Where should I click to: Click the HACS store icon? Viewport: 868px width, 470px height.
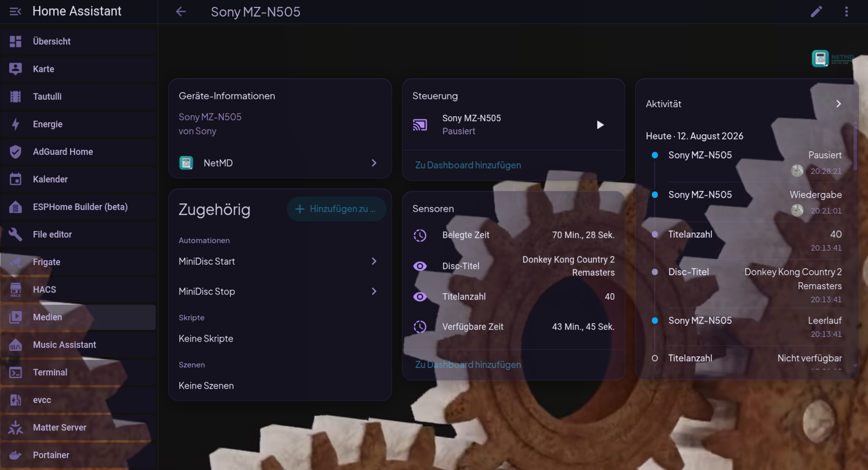click(x=16, y=290)
